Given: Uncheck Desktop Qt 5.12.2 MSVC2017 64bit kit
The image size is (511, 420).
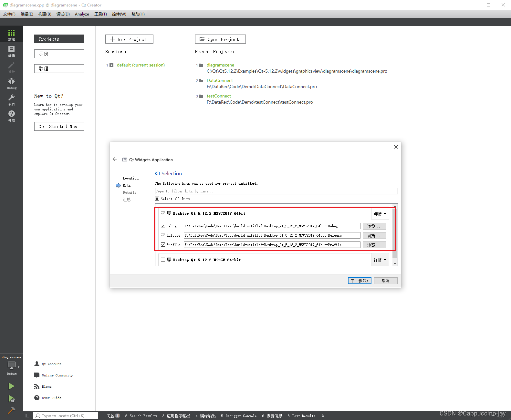Looking at the screenshot, I should point(163,213).
